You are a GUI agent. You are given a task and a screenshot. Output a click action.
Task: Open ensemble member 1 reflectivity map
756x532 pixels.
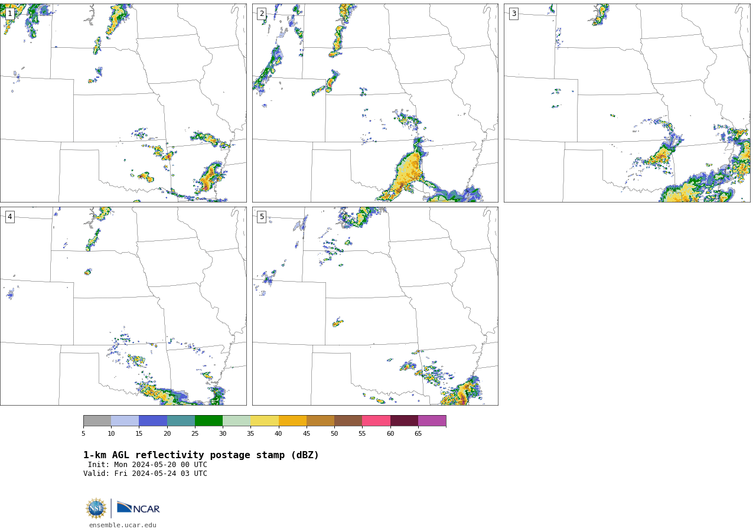pyautogui.click(x=123, y=103)
